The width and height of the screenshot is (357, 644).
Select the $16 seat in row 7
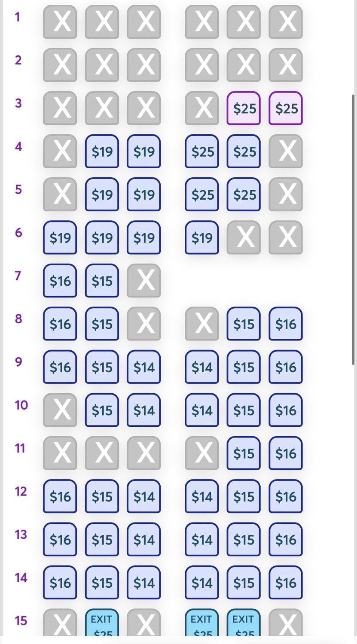(60, 281)
